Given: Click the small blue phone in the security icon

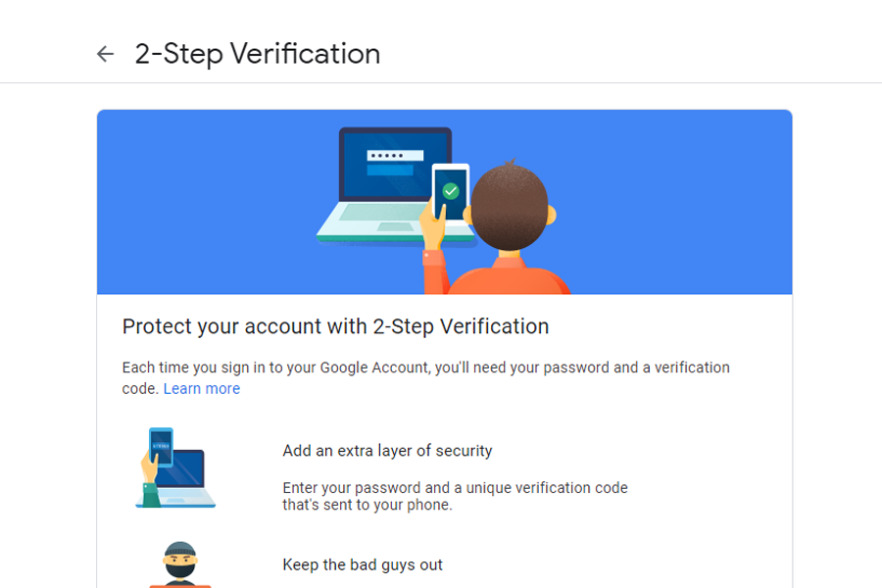Looking at the screenshot, I should coord(161,447).
